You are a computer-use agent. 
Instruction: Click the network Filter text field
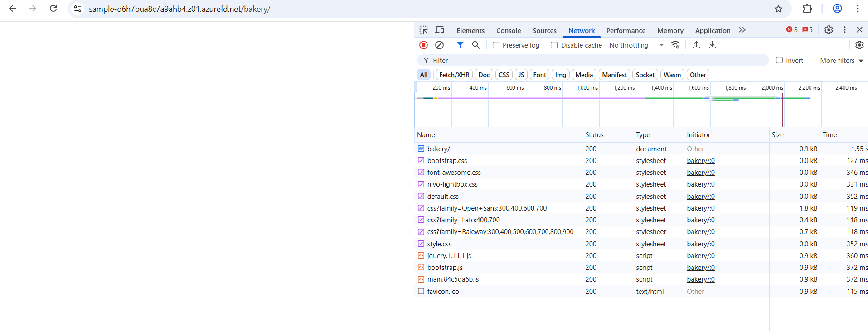593,60
